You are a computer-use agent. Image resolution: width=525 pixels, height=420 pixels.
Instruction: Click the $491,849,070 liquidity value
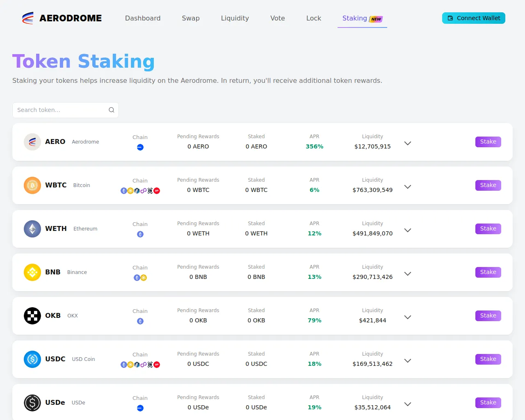pyautogui.click(x=372, y=233)
